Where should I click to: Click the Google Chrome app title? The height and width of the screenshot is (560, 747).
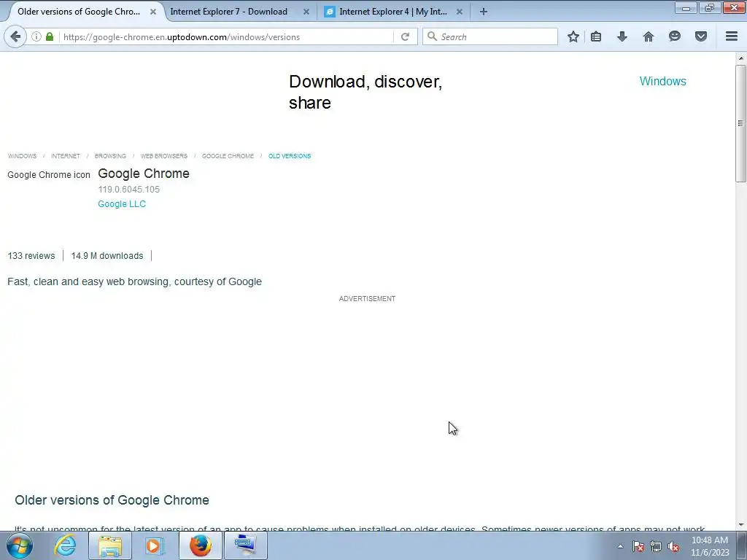click(x=144, y=174)
